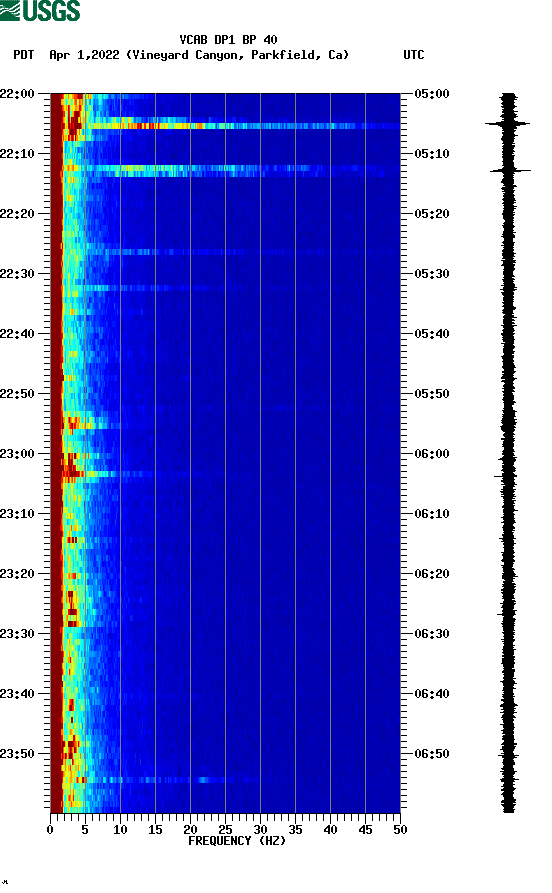Click the 20 Hz frequency tick label

pos(190,830)
